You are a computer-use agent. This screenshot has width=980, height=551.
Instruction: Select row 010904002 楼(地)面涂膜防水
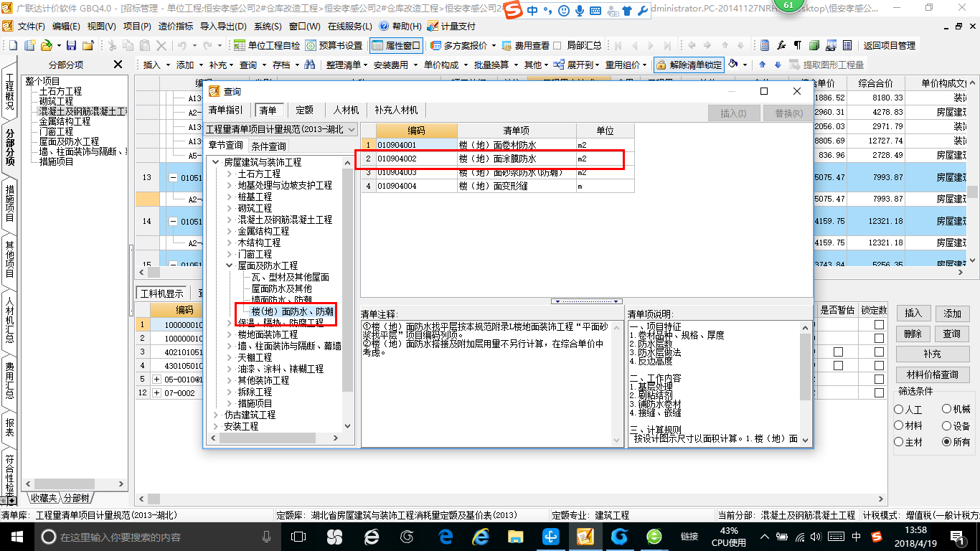(497, 159)
